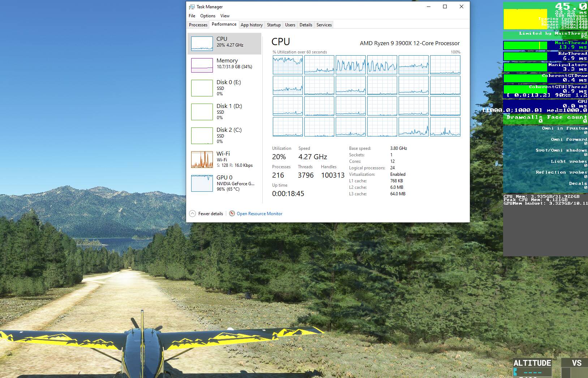Viewport: 588px width, 378px height.
Task: Select the CPU mini graph thumbnail
Action: pyautogui.click(x=202, y=44)
